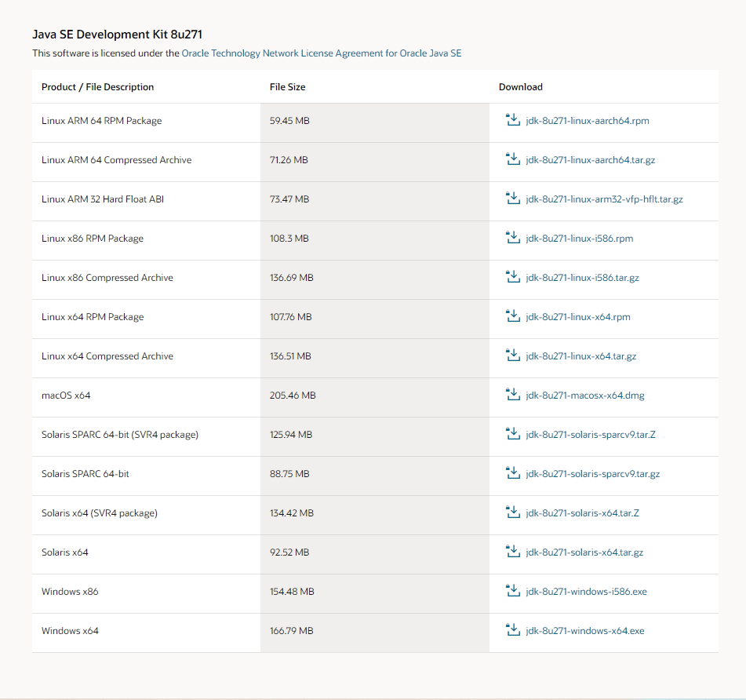
Task: Select Linux x86 Compressed Archive text
Action: (x=107, y=278)
